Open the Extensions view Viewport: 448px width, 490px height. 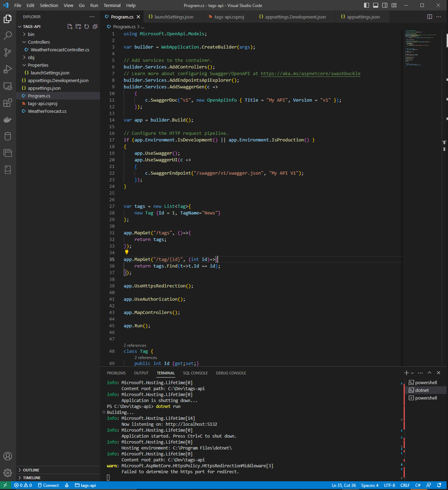click(8, 103)
